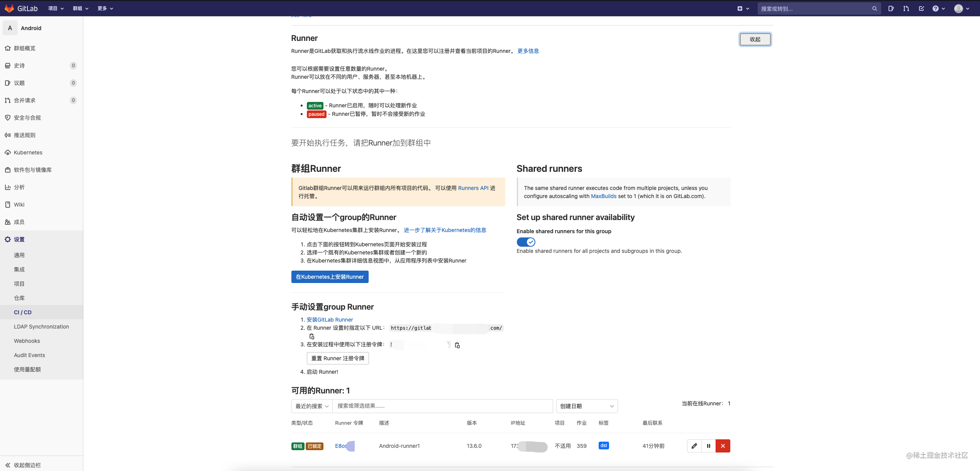980x471 pixels.
Task: Click the edit icon for Android-runner1
Action: (694, 446)
